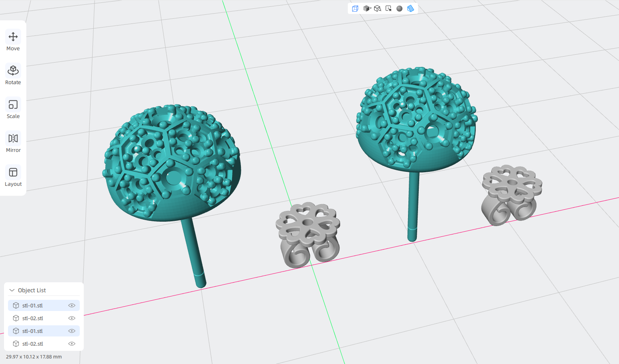Viewport: 619px width, 364px height.
Task: Switch to the gray sphere shading mode
Action: click(399, 8)
